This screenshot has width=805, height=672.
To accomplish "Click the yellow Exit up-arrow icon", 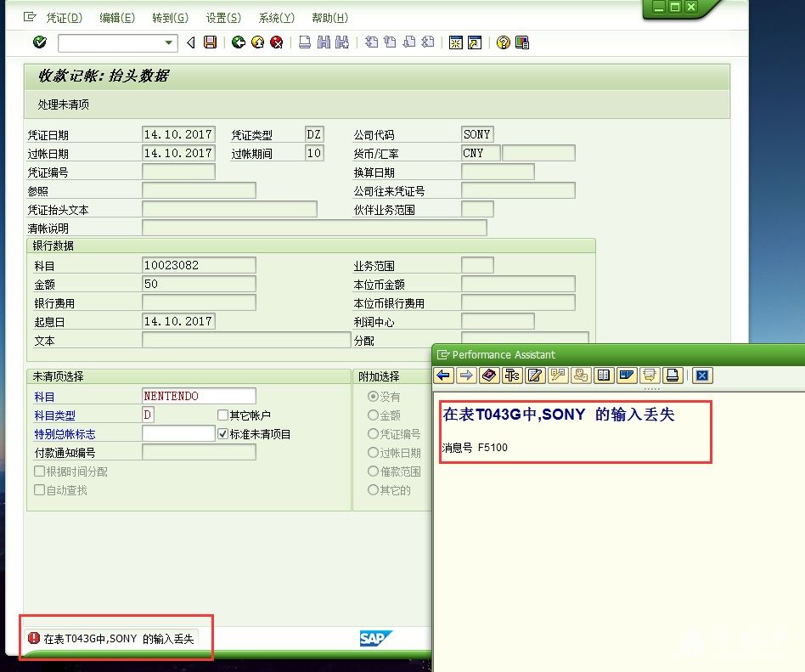I will coord(258,42).
